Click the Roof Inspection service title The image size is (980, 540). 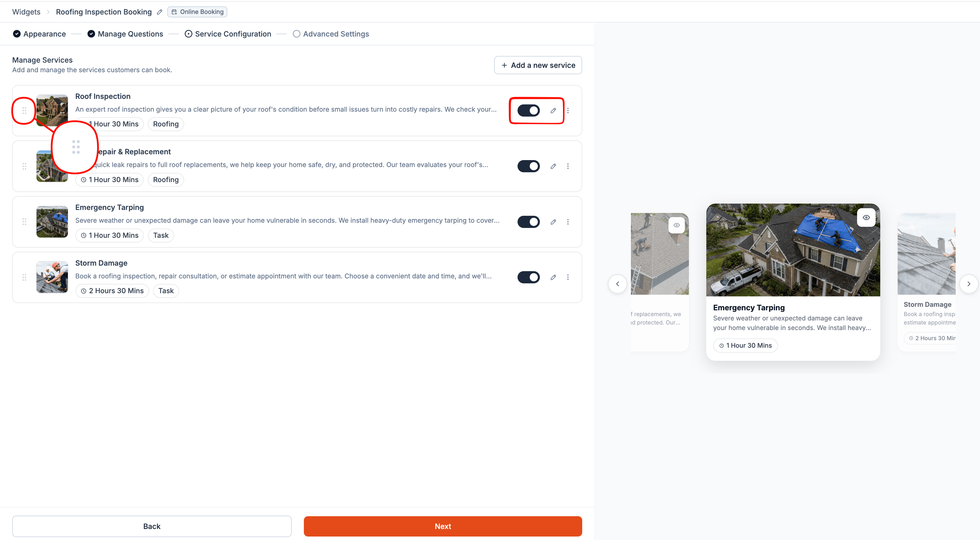[103, 96]
